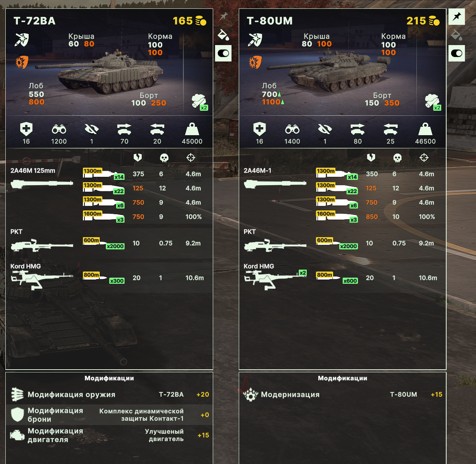This screenshot has height=464, width=476.
Task: Click the T-80UM explosive reactive armor icon
Action: [255, 62]
